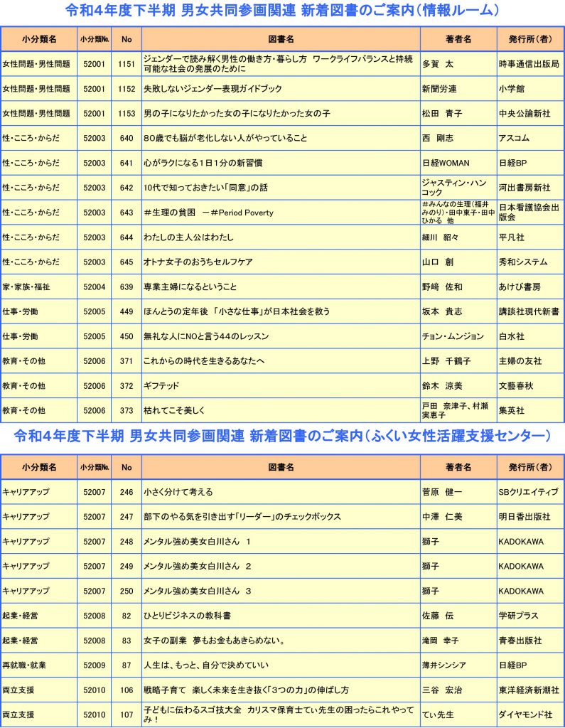Click the publisher 河出書房新社
Image resolution: width=565 pixels, height=728 pixels.
coord(524,188)
